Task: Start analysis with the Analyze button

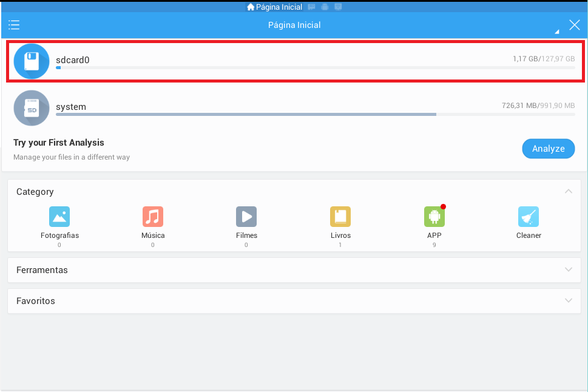Action: pyautogui.click(x=548, y=149)
